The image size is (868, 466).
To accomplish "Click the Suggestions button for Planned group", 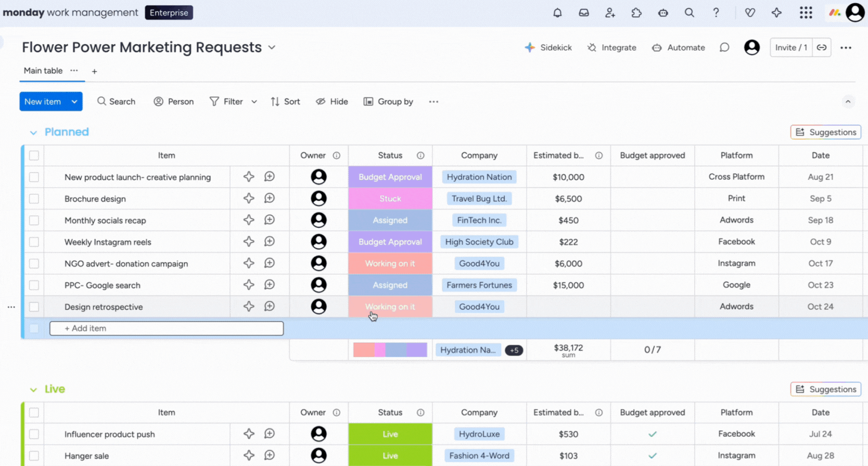I will coord(826,132).
